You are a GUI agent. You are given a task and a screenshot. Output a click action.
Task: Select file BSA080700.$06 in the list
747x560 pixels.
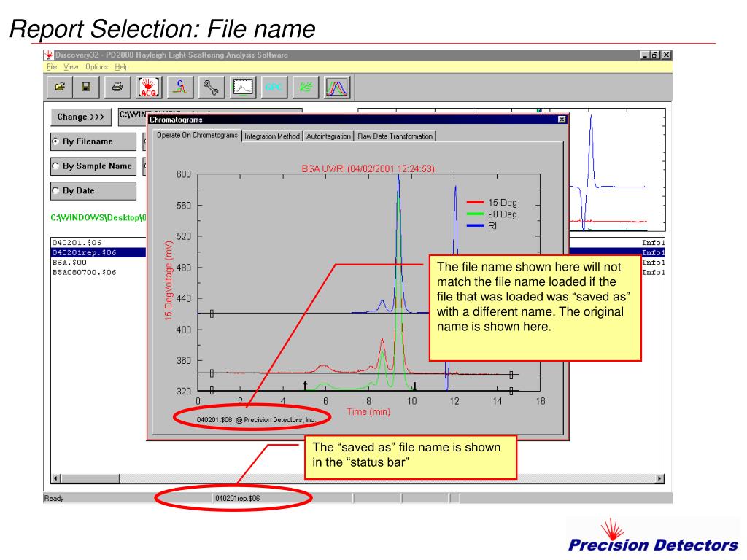(85, 273)
